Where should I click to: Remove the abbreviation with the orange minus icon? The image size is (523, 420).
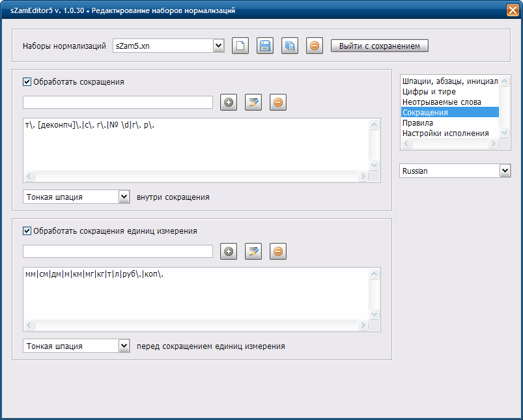click(278, 102)
